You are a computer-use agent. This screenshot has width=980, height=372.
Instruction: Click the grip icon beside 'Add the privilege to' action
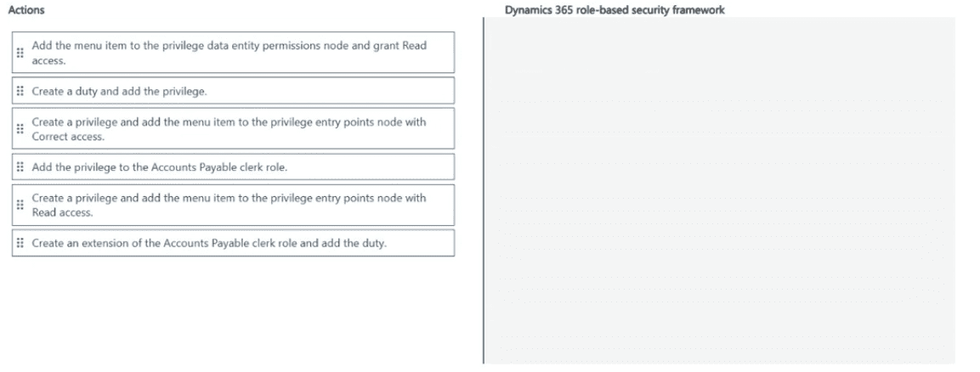(x=20, y=166)
